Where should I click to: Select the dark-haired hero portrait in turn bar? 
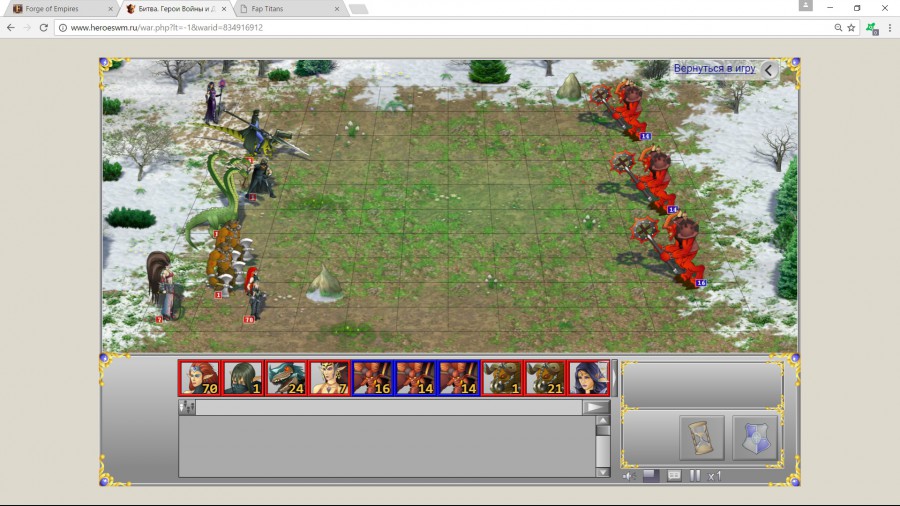(x=588, y=378)
